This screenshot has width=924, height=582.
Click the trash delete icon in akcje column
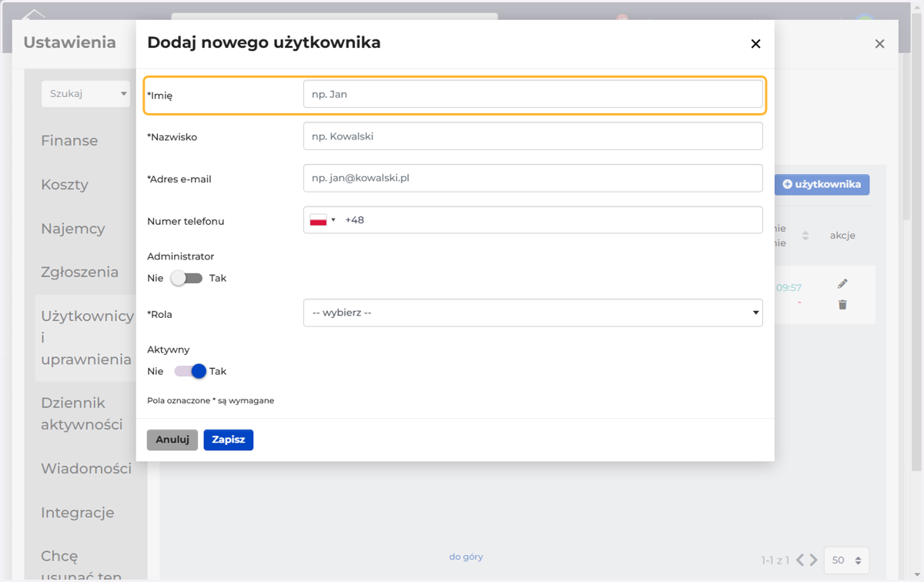842,305
